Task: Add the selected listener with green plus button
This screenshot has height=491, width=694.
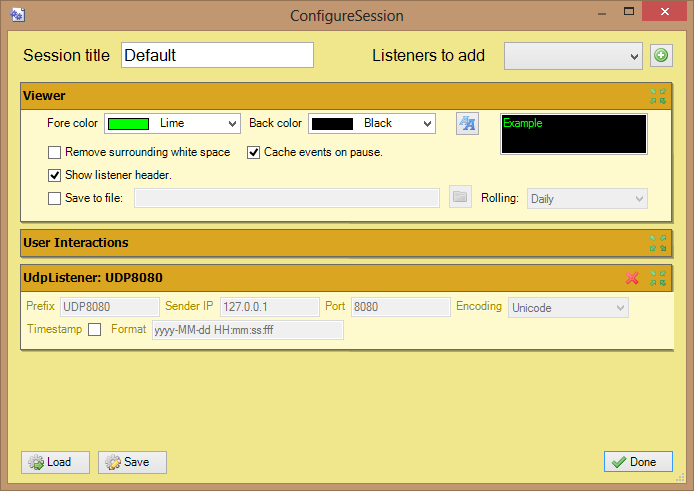Action: (x=661, y=56)
